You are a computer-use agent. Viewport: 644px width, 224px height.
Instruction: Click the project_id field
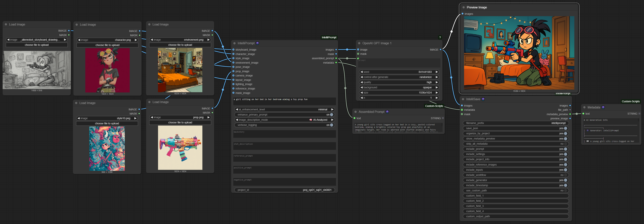(285, 190)
